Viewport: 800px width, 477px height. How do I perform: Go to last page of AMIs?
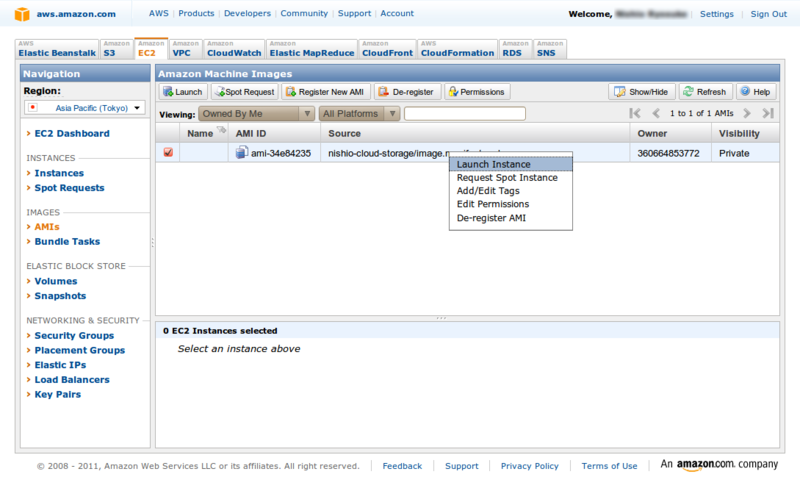[x=768, y=113]
